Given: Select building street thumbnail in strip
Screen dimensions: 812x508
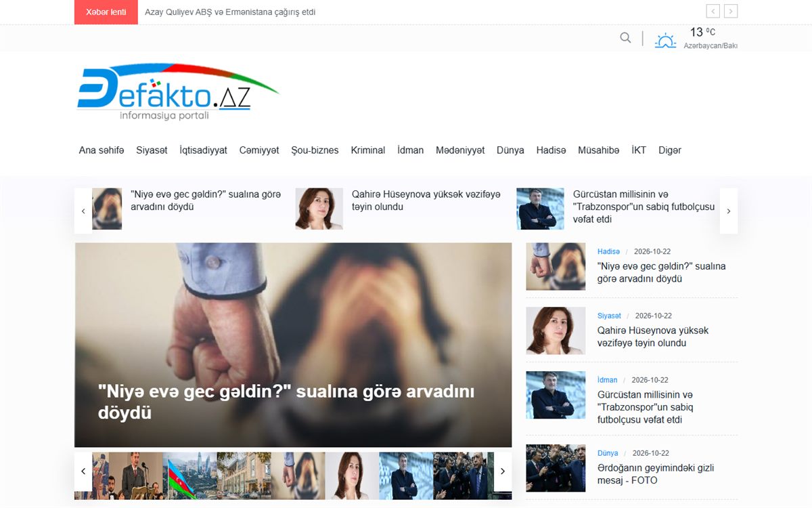Looking at the screenshot, I should pyautogui.click(x=244, y=476).
